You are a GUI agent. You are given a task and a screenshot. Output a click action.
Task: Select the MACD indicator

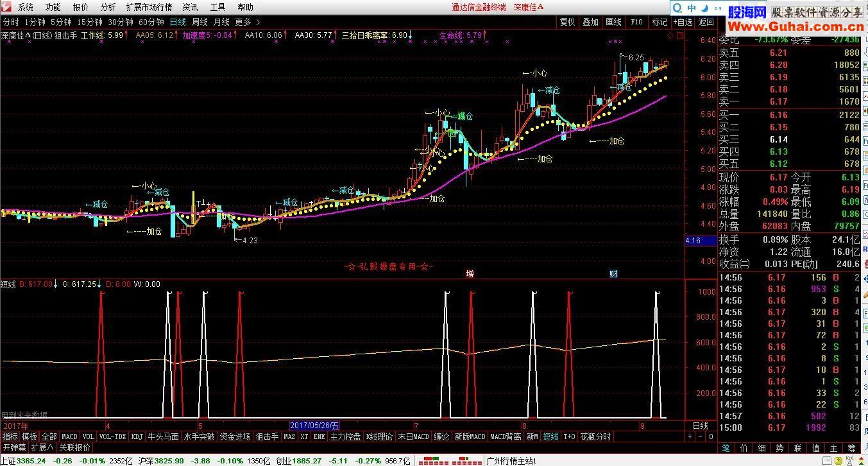point(69,436)
